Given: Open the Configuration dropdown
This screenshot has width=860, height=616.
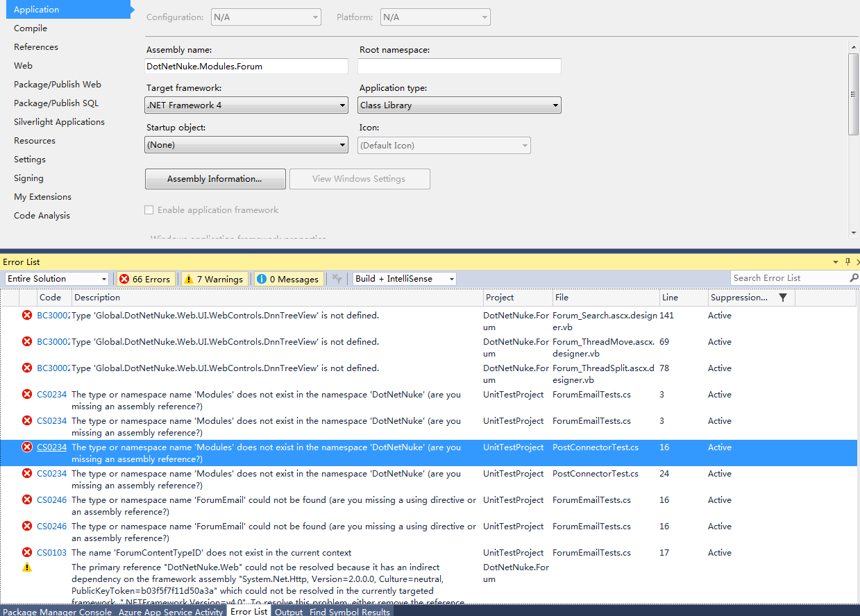Looking at the screenshot, I should click(266, 17).
